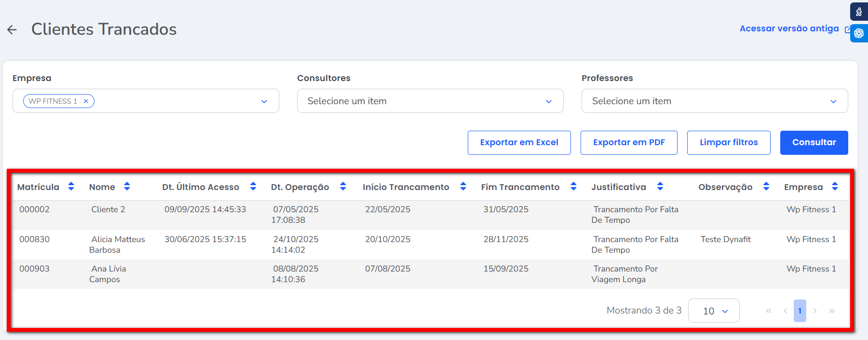Sort by Fim Trancamento column
Screen dimensions: 868x340
tap(573, 187)
